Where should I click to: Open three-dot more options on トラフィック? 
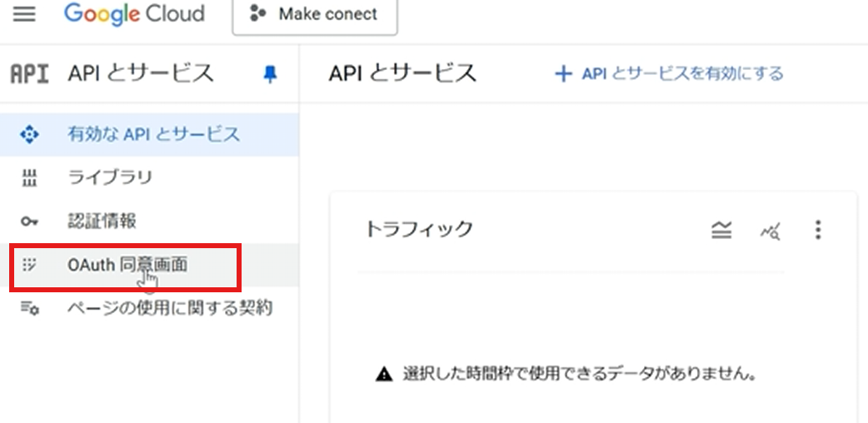pos(819,231)
